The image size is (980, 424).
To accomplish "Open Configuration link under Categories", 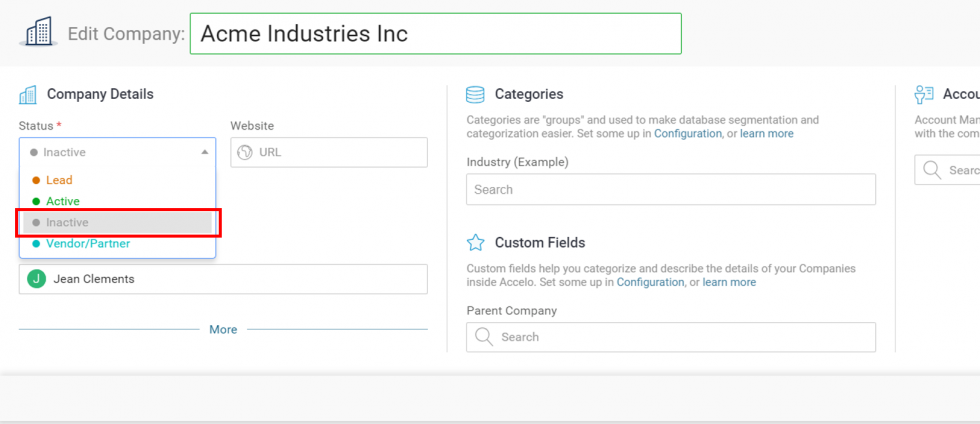I will [x=688, y=133].
